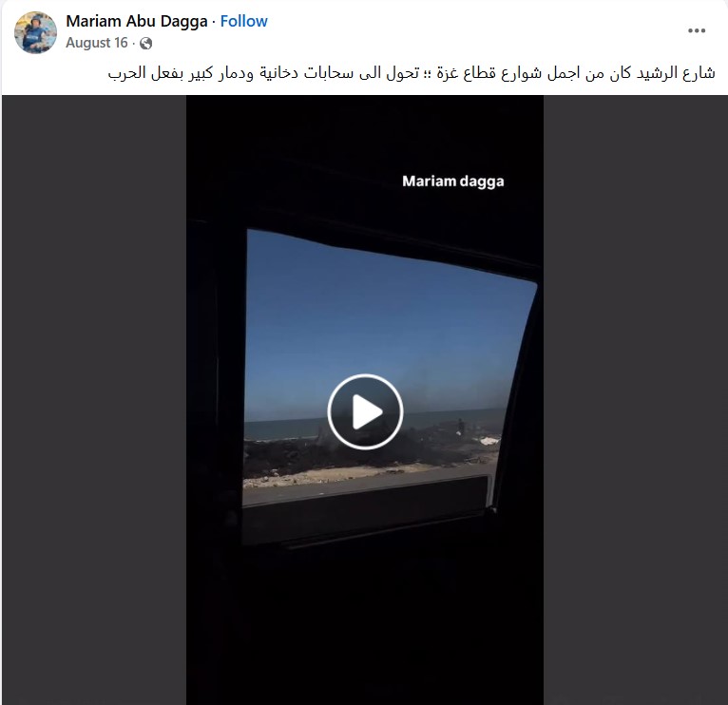Open the Mariam Abu Dagga profile name link

pos(137,21)
